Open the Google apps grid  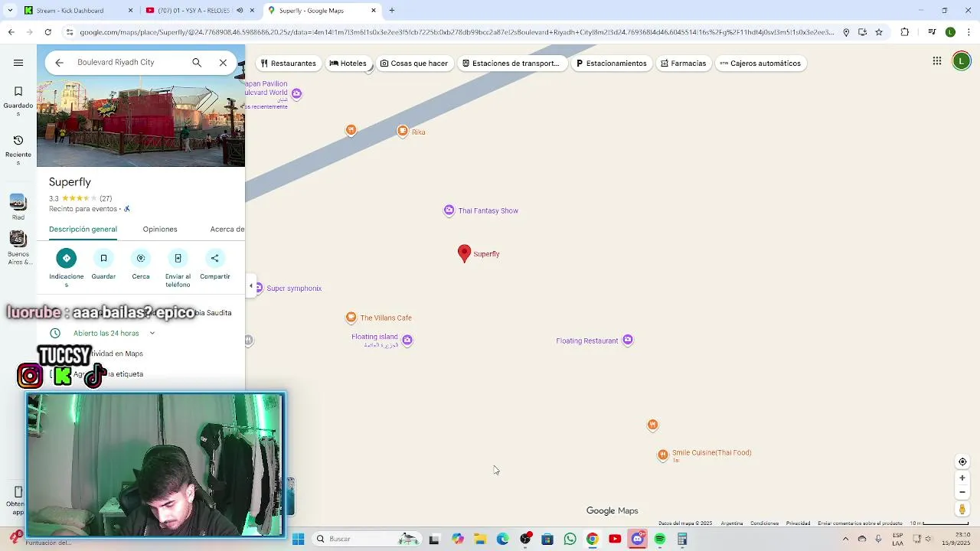click(937, 61)
